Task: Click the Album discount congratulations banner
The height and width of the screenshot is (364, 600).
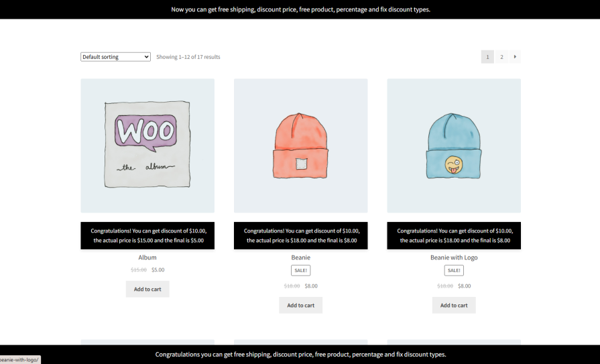Action: tap(147, 235)
